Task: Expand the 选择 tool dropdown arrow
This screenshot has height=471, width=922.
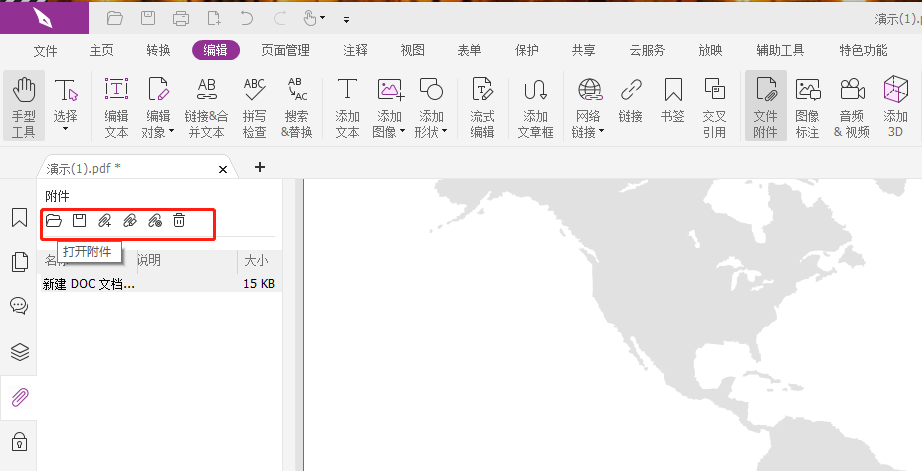Action: click(65, 129)
